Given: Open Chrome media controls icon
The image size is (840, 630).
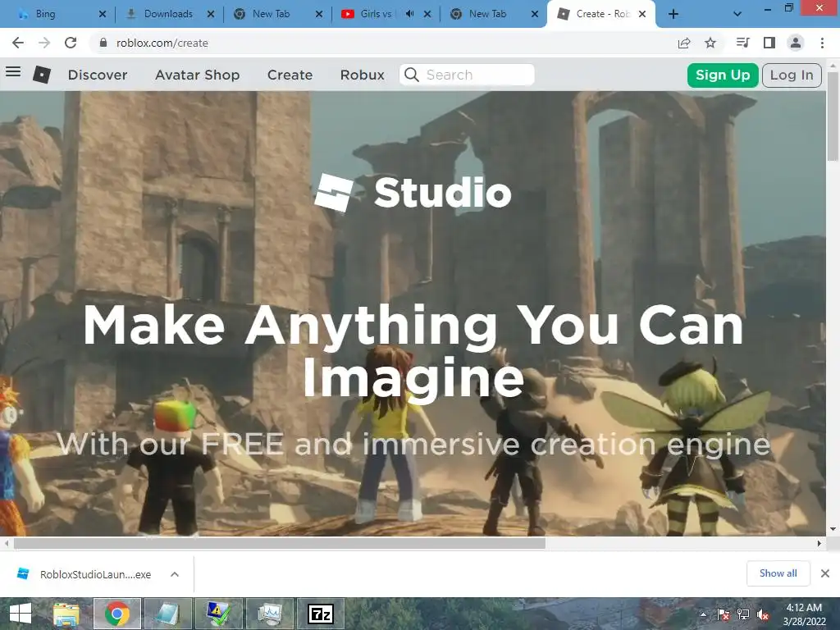Looking at the screenshot, I should click(742, 43).
